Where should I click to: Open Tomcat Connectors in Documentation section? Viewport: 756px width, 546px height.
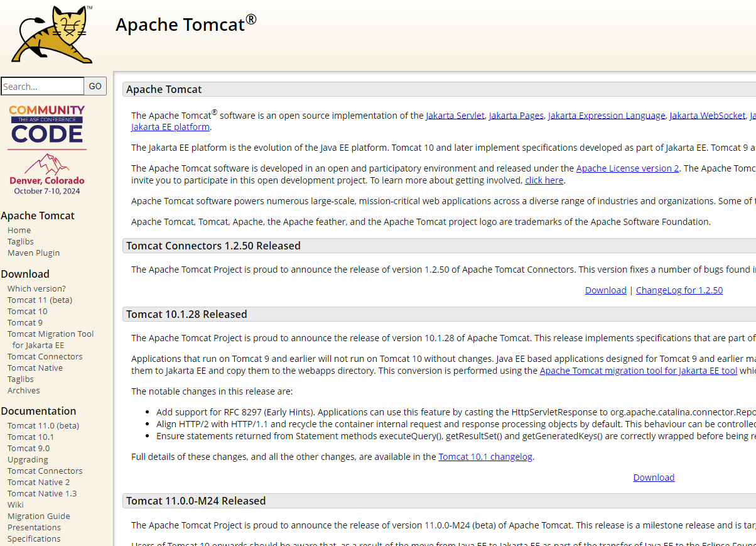pos(45,471)
